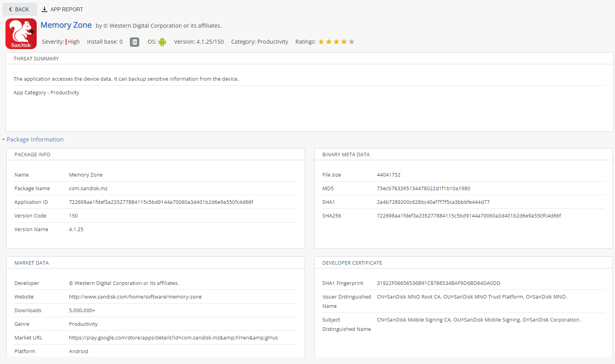Image resolution: width=615 pixels, height=364 pixels.
Task: Click the App Category - Productivity line
Action: coord(46,93)
